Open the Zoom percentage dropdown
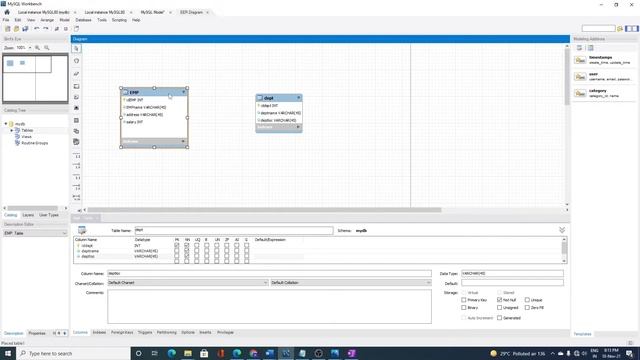Viewport: 640px width, 360px height. click(x=29, y=48)
